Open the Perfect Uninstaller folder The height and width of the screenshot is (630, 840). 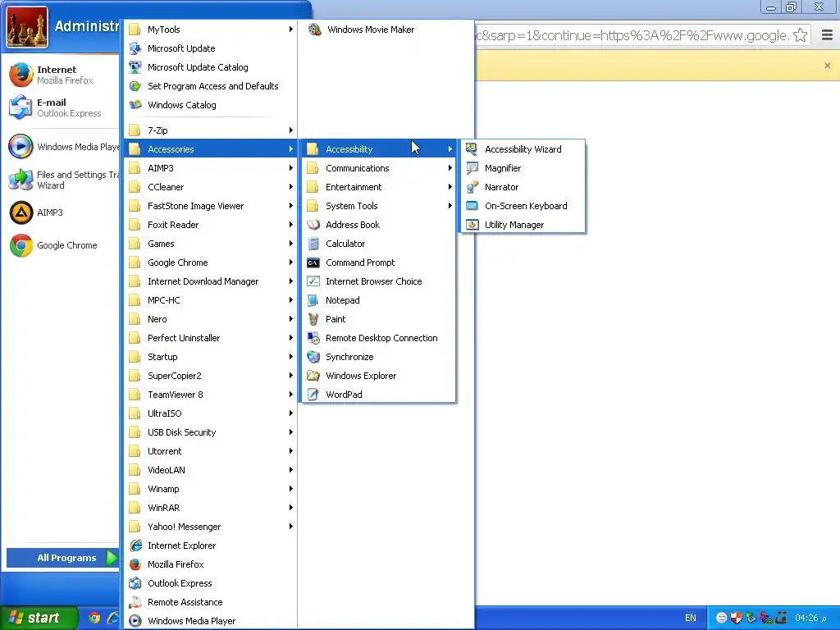pos(211,338)
